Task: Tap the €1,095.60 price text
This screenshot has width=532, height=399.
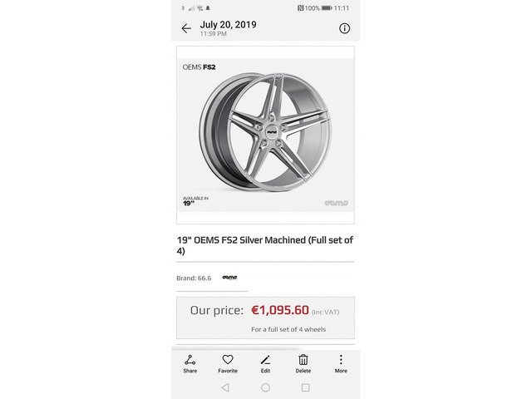Action: [x=280, y=311]
